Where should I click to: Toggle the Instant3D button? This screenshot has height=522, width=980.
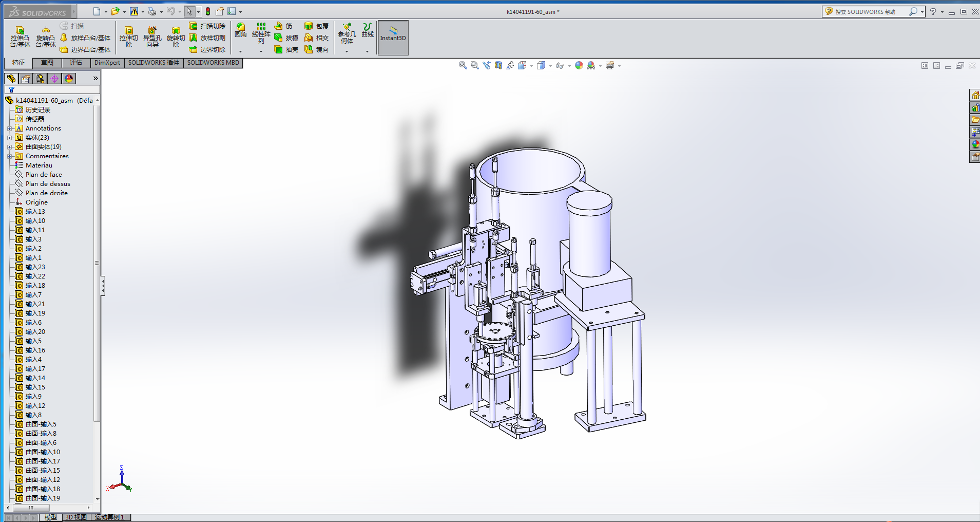point(393,37)
